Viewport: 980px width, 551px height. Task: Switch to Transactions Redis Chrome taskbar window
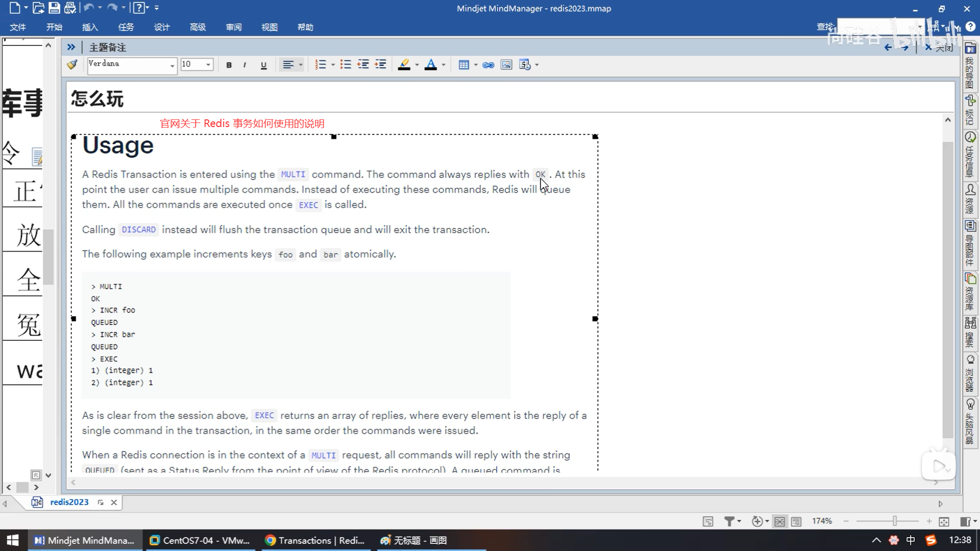[315, 540]
